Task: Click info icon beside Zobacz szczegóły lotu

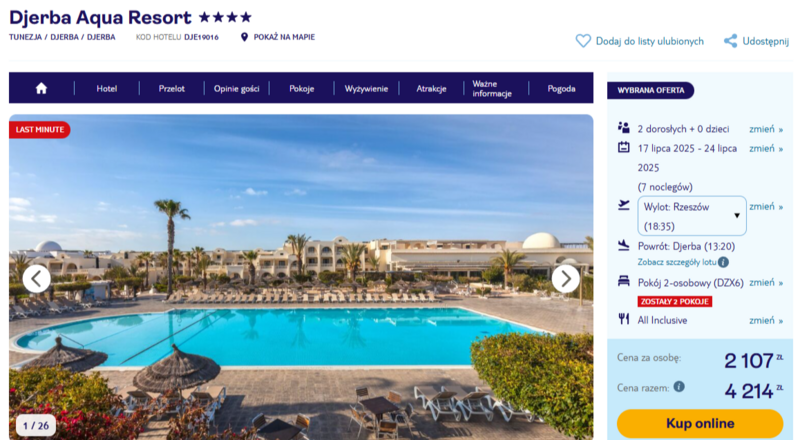Action: point(723,262)
